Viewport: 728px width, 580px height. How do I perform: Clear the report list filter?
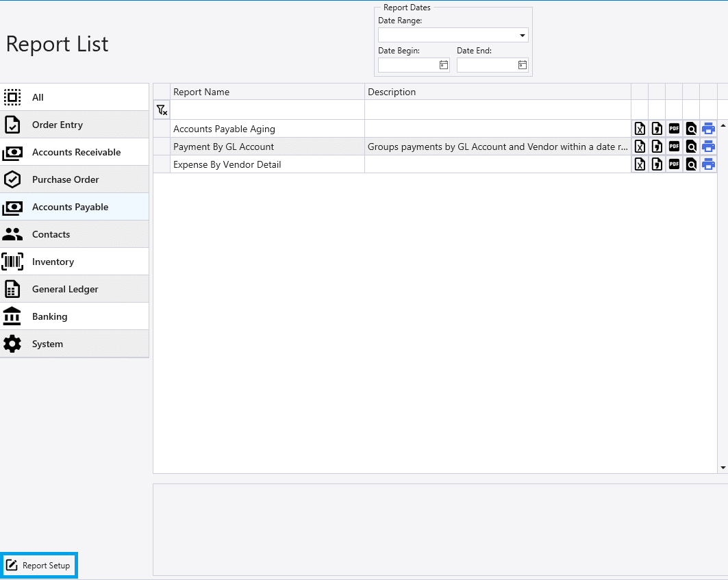(x=162, y=110)
